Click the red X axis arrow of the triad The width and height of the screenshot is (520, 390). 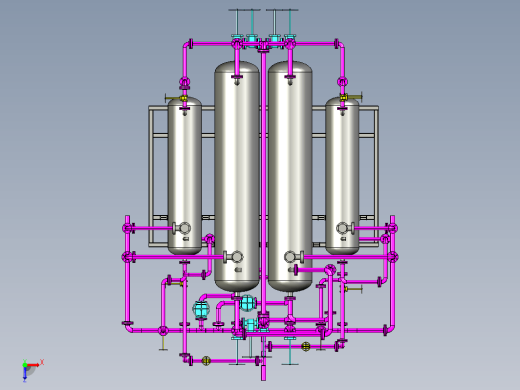(33, 365)
